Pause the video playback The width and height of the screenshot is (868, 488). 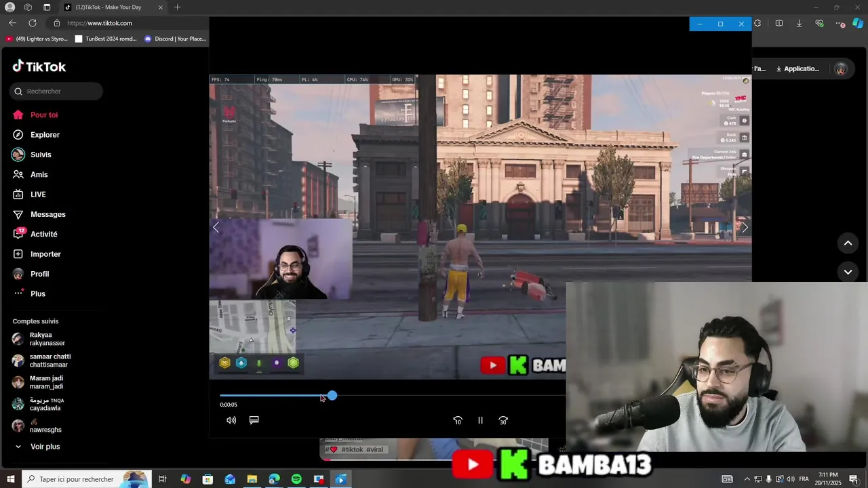pos(480,420)
